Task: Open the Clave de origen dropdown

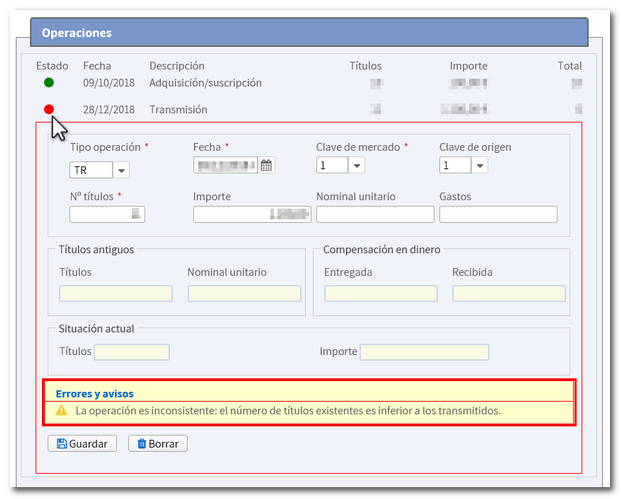Action: 480,166
